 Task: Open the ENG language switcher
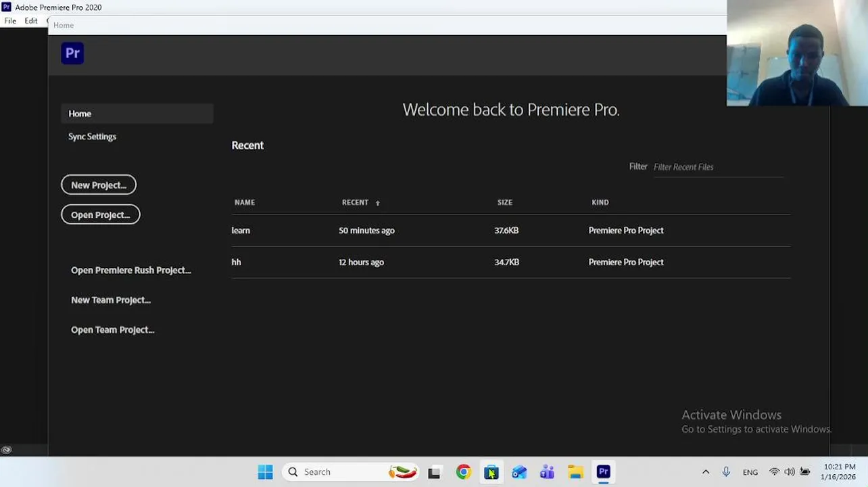click(x=750, y=472)
